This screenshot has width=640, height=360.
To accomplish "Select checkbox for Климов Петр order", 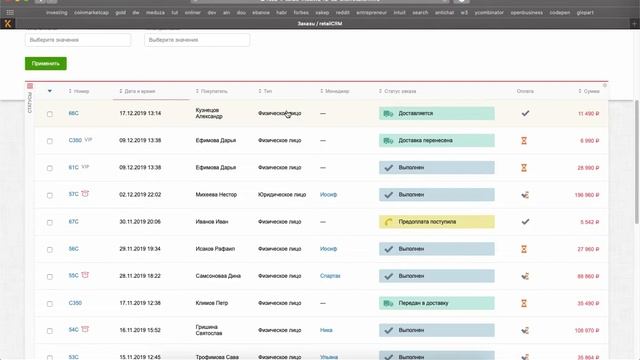I will 50,304.
